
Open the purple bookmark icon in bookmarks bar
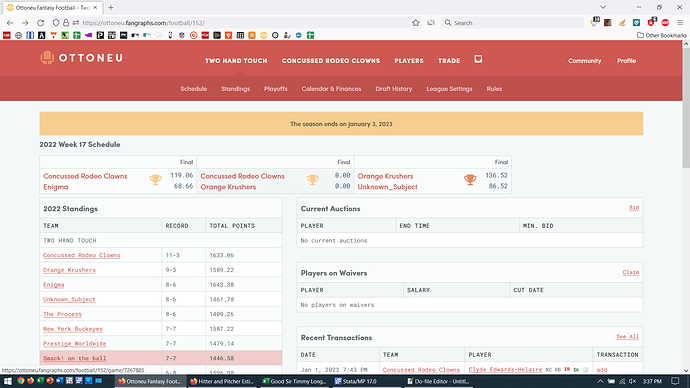point(88,35)
